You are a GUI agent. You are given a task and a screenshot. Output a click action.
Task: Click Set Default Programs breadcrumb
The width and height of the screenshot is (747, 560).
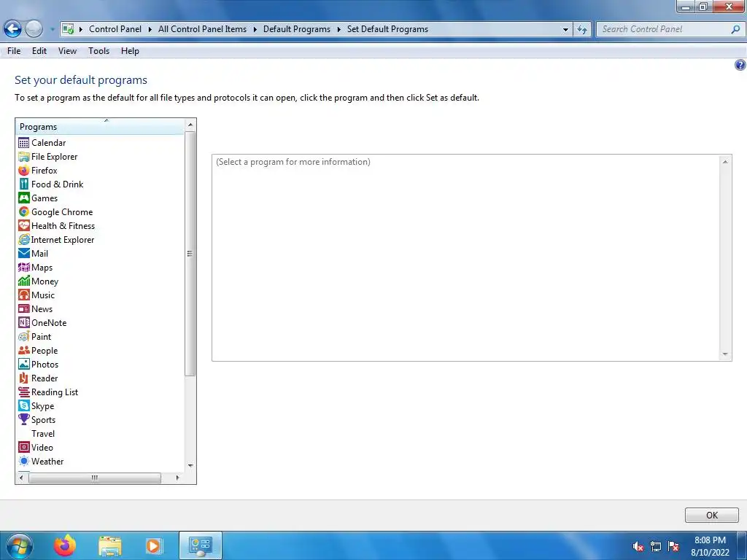click(x=387, y=29)
